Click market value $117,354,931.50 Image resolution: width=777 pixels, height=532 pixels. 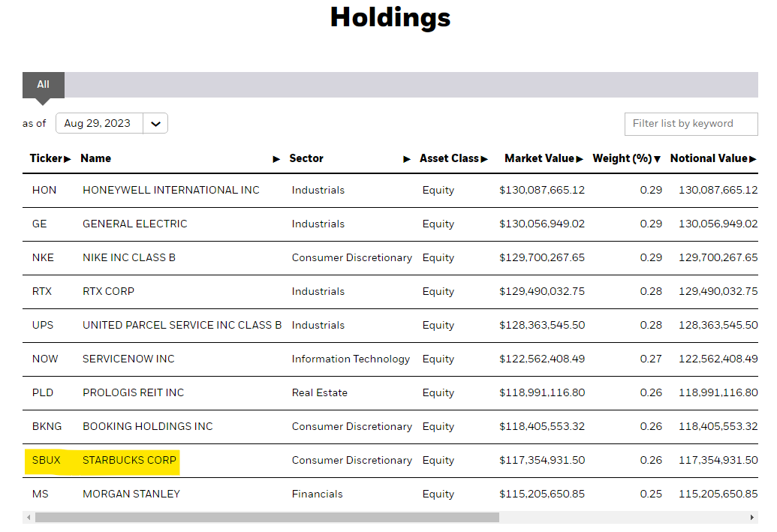click(541, 460)
